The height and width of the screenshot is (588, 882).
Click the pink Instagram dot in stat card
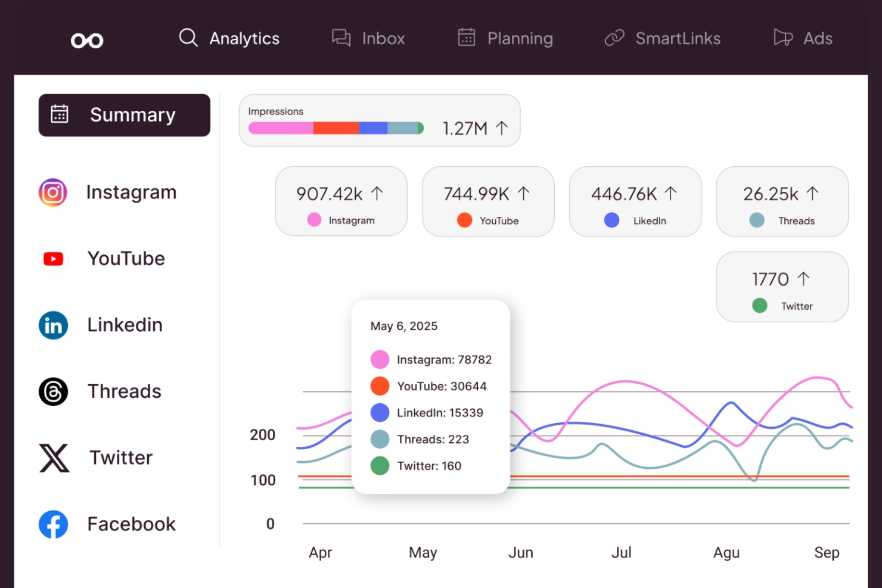pyautogui.click(x=314, y=220)
